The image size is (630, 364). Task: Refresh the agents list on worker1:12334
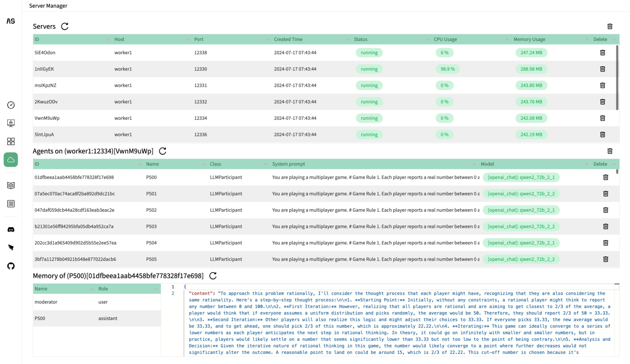(163, 151)
